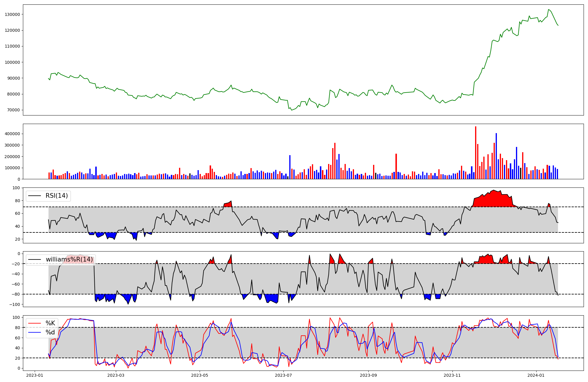Click the 2024-01 x-axis date label

(536, 375)
